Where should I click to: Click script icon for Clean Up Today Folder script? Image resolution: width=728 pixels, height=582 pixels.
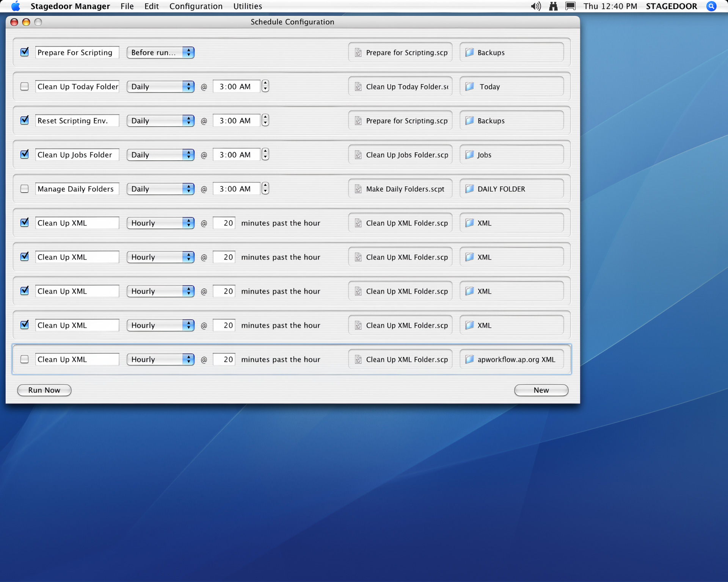pyautogui.click(x=358, y=86)
